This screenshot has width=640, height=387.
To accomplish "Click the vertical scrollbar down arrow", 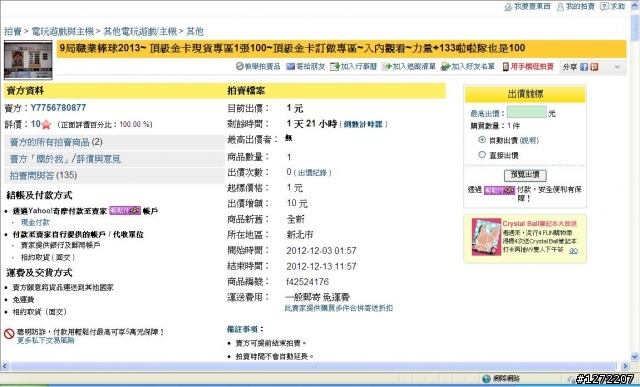I will 635,357.
